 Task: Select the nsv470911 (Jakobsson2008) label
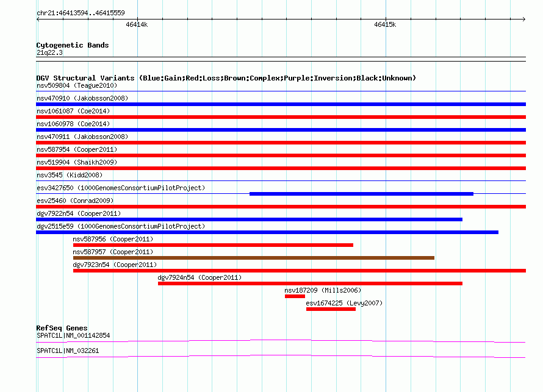(82, 137)
